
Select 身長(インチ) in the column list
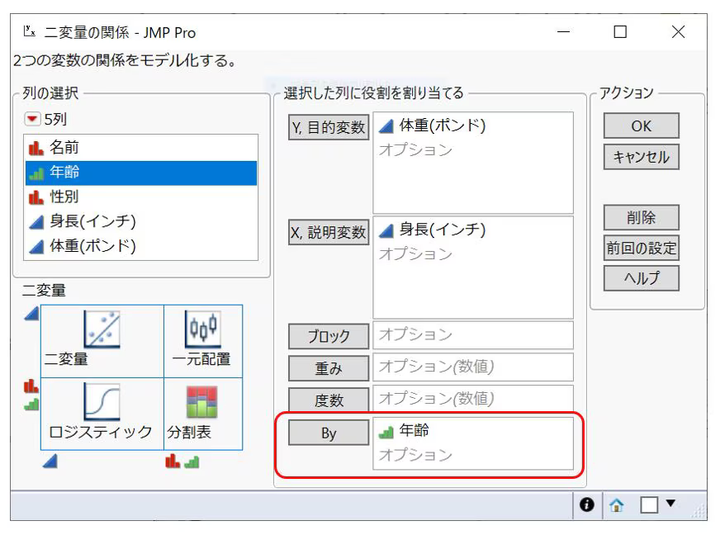click(x=141, y=222)
